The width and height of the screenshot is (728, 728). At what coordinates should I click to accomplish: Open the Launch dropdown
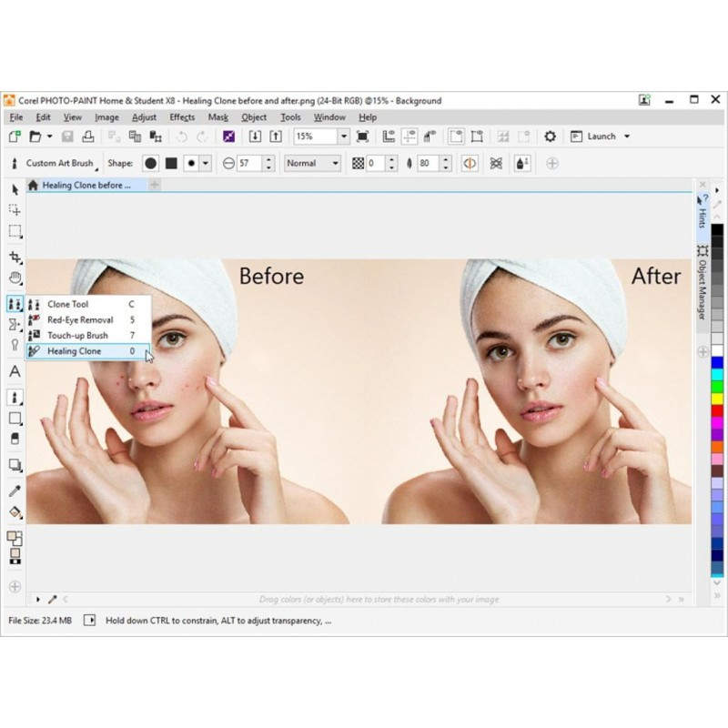627,136
